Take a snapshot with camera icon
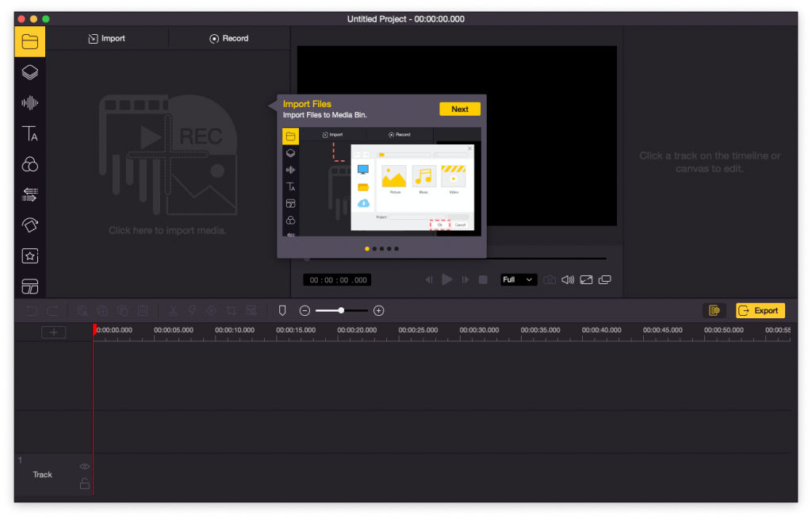This screenshot has height=519, width=812. pyautogui.click(x=550, y=280)
